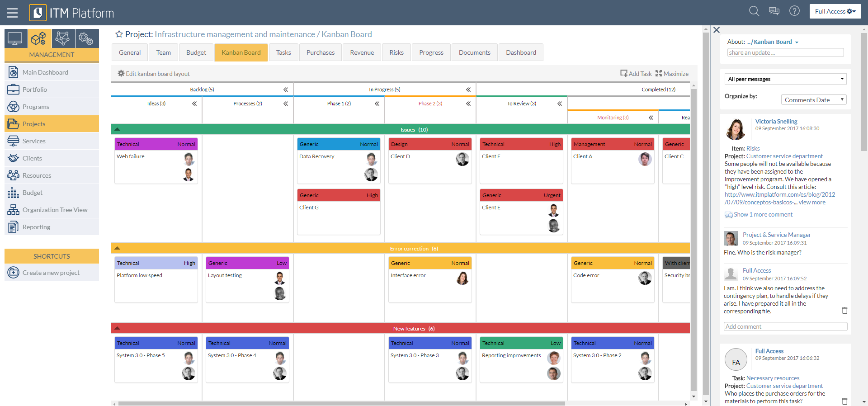Click Show 1 more comment link
Screen dimensions: 868x406
tap(763, 215)
